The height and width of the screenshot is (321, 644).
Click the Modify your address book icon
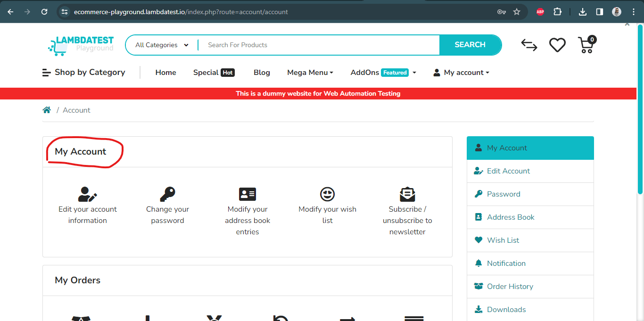(248, 194)
